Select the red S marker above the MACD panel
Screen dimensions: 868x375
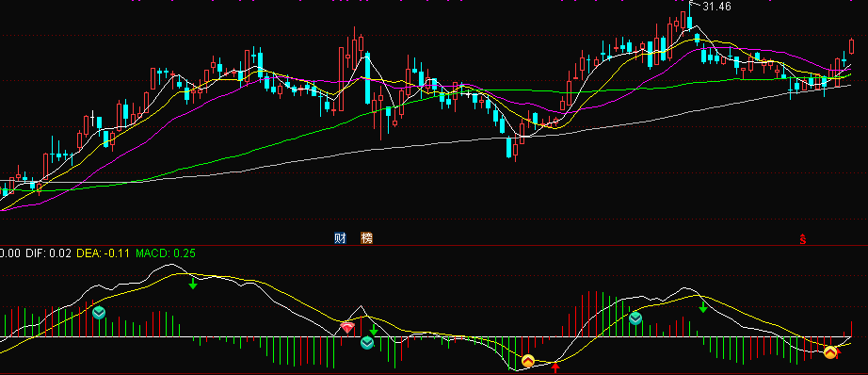coord(802,239)
